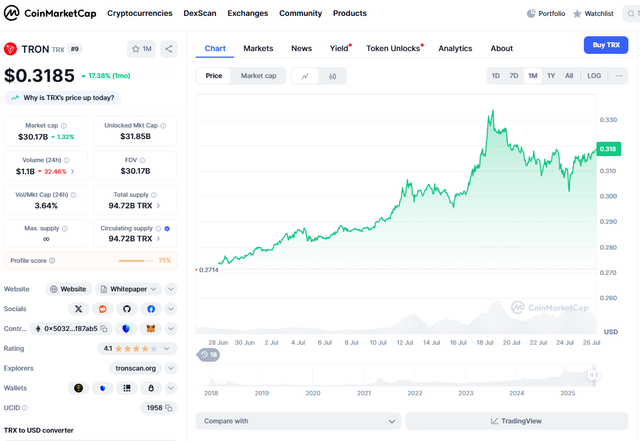Select the 7D time range

pos(514,76)
